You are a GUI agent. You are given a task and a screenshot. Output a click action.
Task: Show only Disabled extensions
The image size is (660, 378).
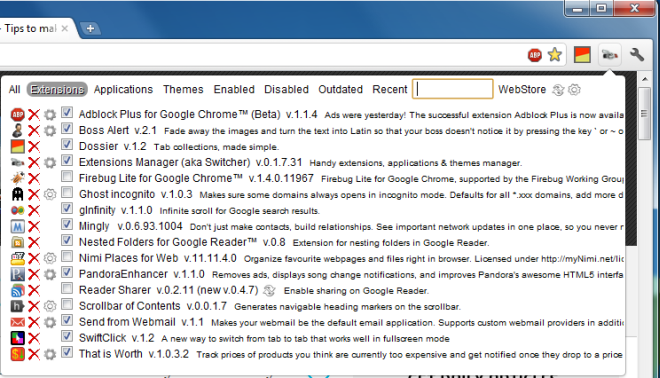click(286, 90)
